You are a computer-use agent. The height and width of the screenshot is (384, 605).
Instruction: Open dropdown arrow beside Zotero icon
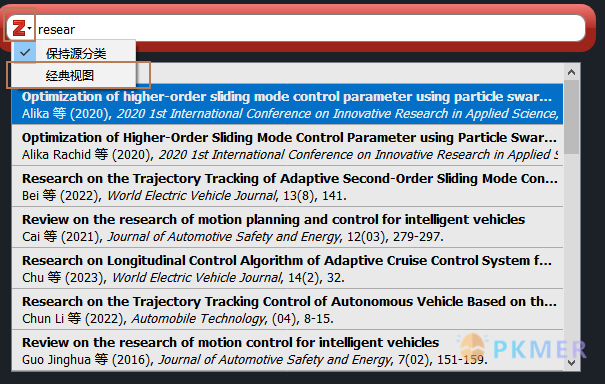tap(29, 28)
